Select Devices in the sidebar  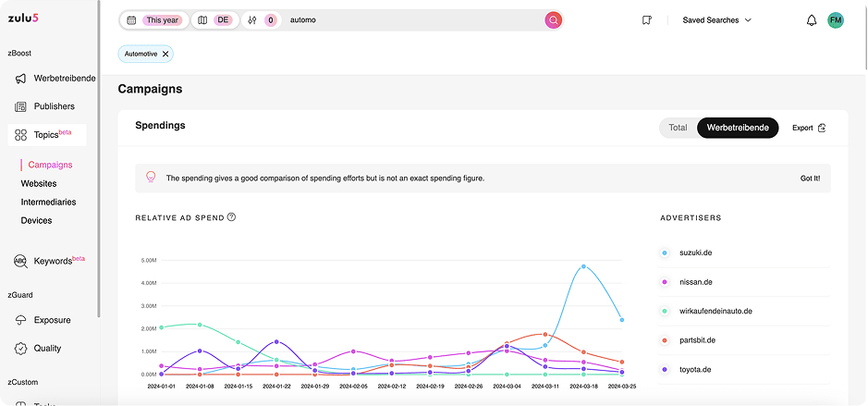[37, 220]
